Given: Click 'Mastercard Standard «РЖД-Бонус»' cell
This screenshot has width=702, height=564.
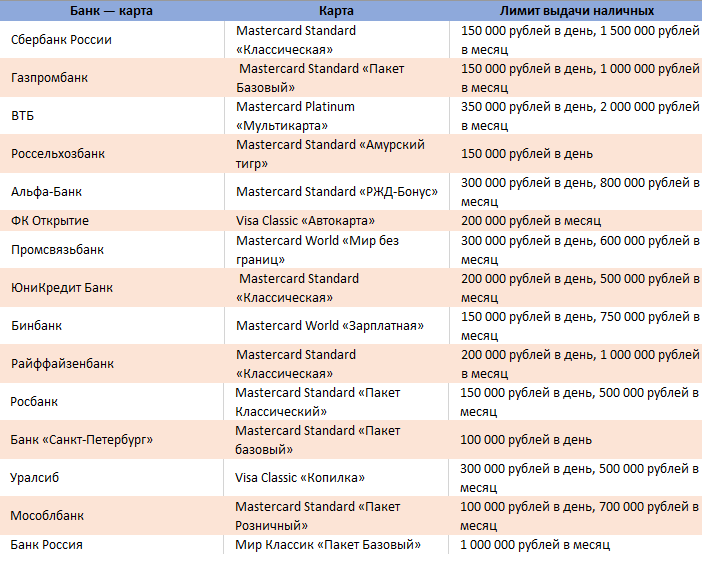Looking at the screenshot, I should 337,192.
